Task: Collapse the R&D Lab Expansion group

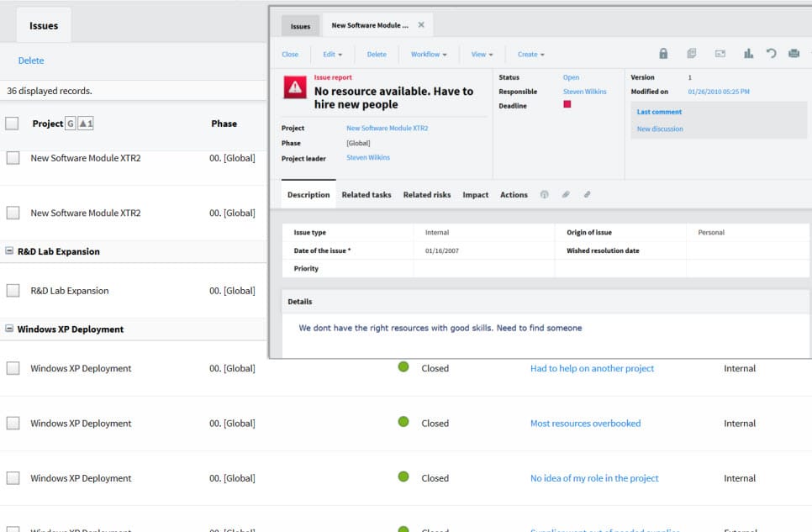Action: pos(9,251)
